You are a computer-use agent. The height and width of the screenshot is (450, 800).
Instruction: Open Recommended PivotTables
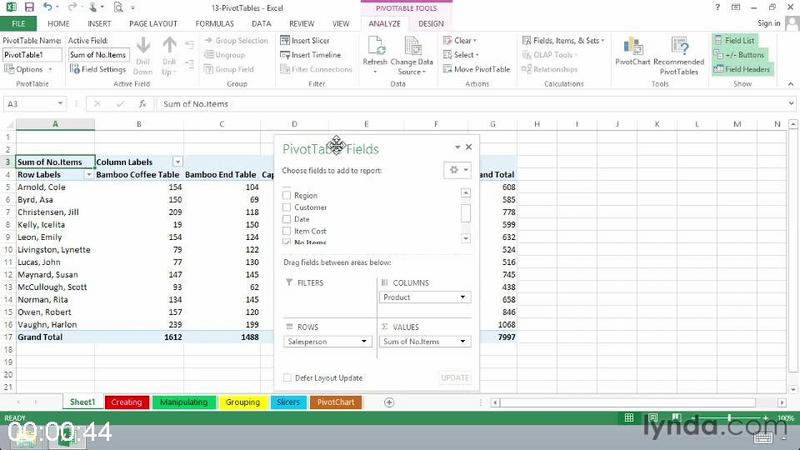pyautogui.click(x=679, y=56)
